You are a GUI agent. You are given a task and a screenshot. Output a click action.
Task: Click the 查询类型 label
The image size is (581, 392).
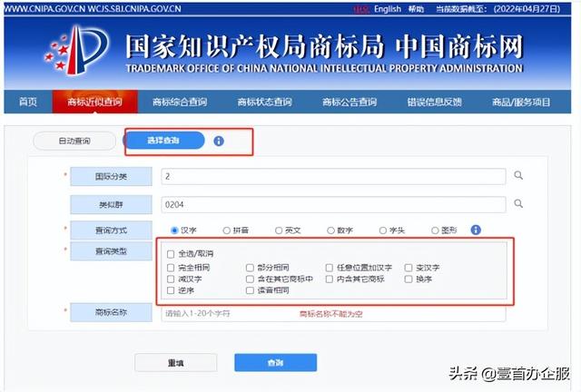point(111,251)
